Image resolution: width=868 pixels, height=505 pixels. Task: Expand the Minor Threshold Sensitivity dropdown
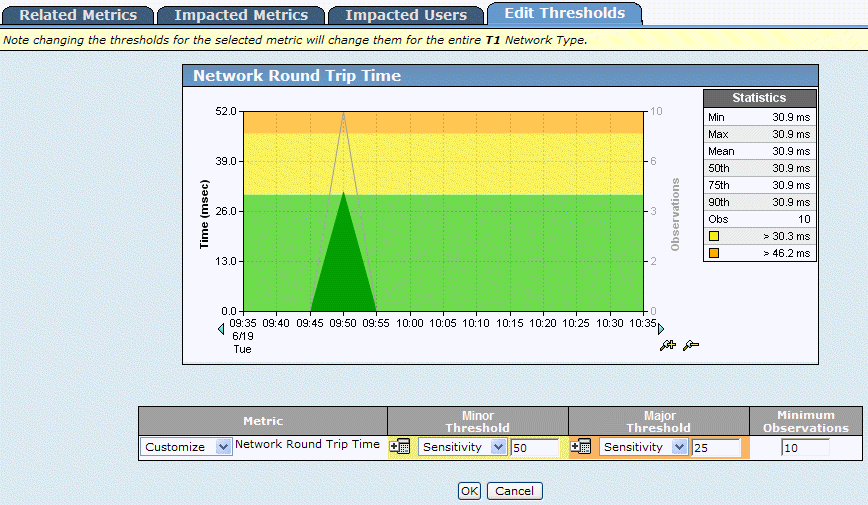coord(463,447)
